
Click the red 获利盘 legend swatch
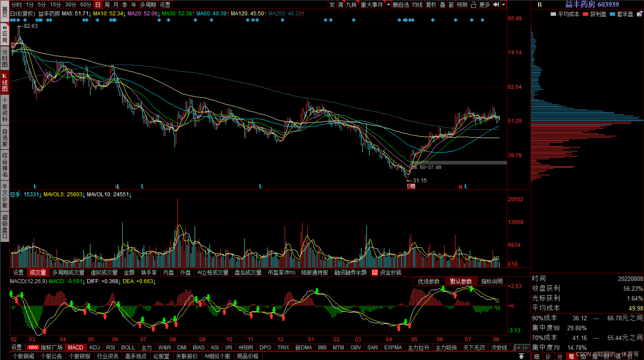[586, 14]
